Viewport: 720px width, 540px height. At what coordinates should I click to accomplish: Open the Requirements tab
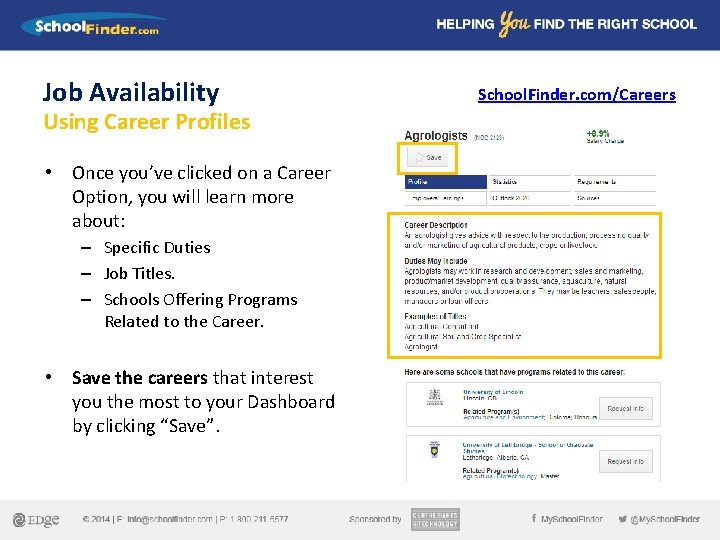tap(614, 182)
